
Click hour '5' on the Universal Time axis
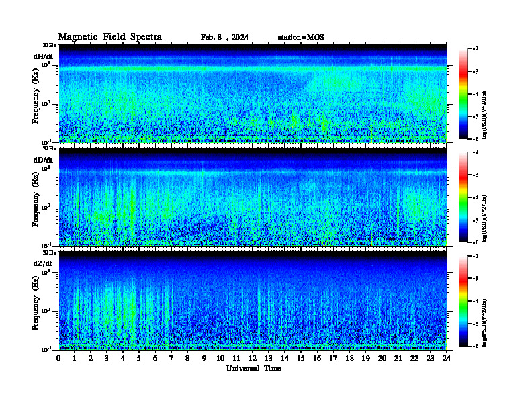click(139, 358)
